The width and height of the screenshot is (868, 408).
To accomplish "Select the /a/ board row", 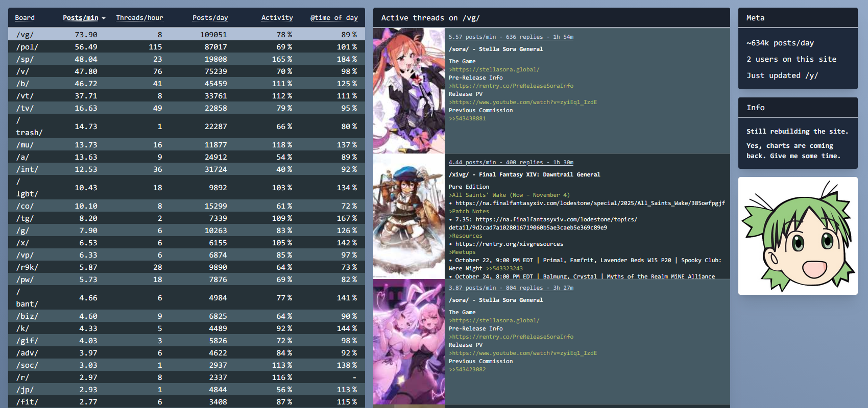I will coord(186,157).
